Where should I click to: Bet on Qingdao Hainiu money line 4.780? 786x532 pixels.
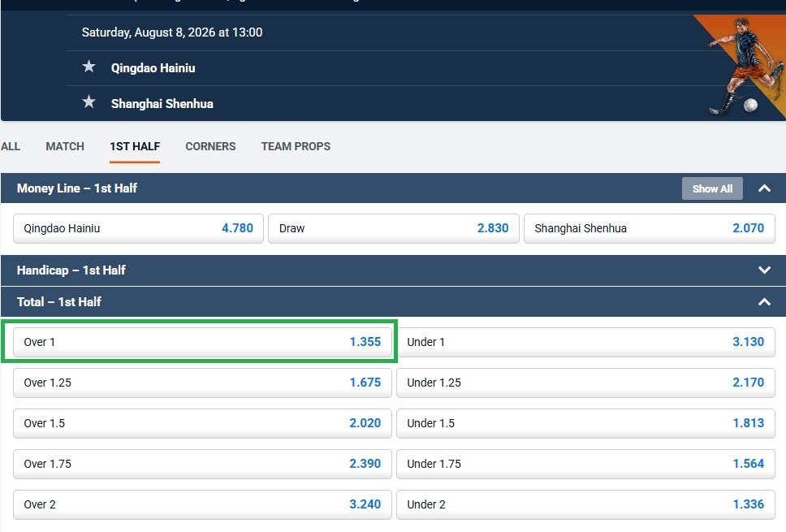pos(138,229)
